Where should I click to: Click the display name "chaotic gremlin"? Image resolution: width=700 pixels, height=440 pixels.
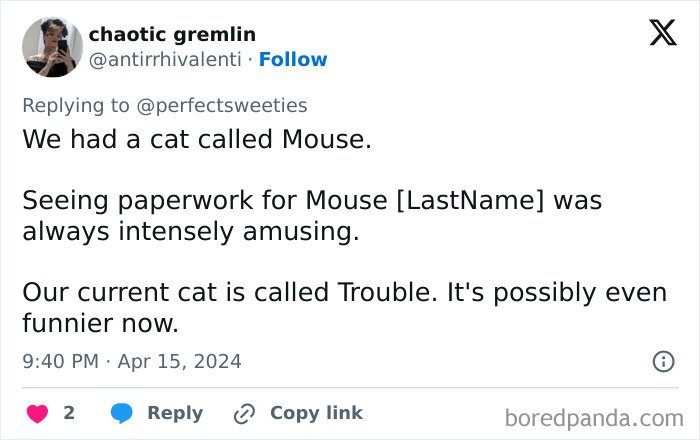tap(172, 34)
